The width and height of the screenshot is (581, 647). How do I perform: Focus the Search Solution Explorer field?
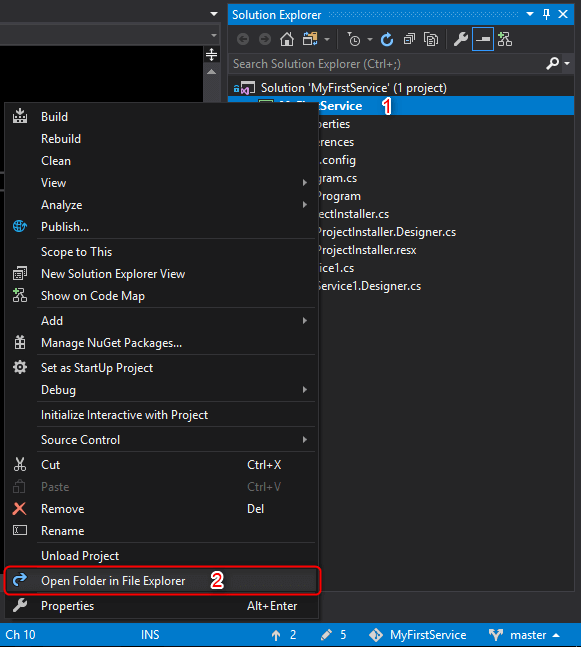pos(388,64)
